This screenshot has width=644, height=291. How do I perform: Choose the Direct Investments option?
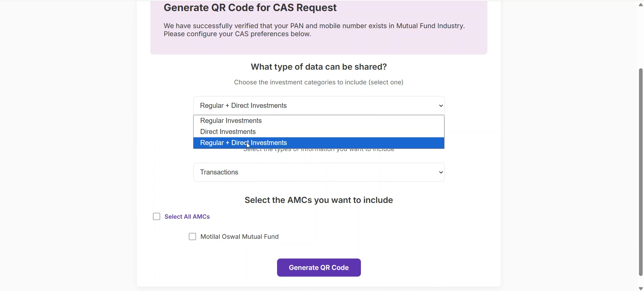click(228, 132)
